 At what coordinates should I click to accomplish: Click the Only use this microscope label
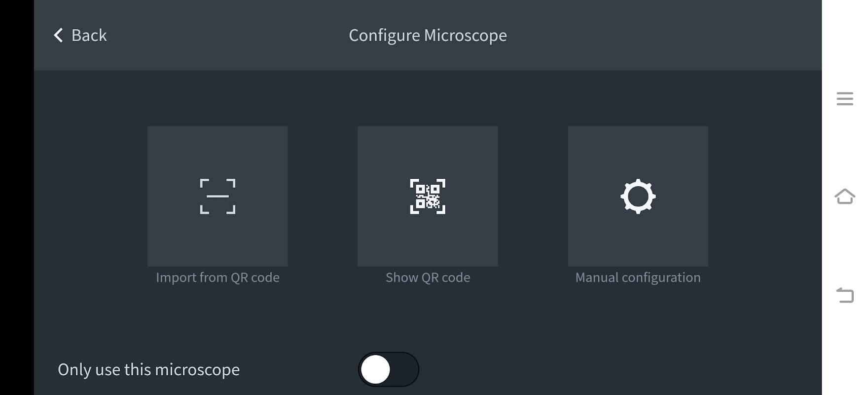(148, 369)
